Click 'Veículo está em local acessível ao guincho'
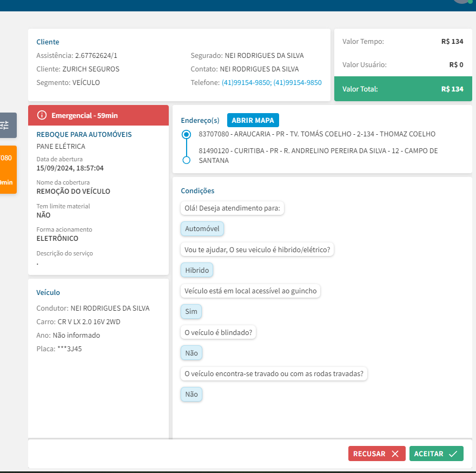 tap(250, 291)
